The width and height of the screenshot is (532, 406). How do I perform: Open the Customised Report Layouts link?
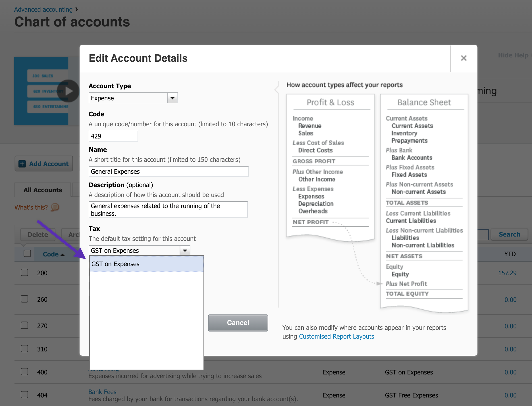click(336, 336)
